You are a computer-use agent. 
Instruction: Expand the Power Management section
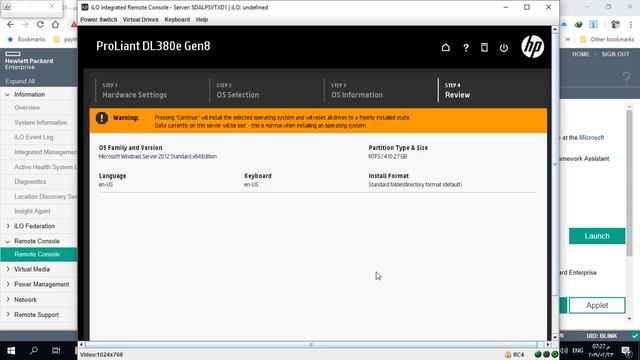click(7, 284)
